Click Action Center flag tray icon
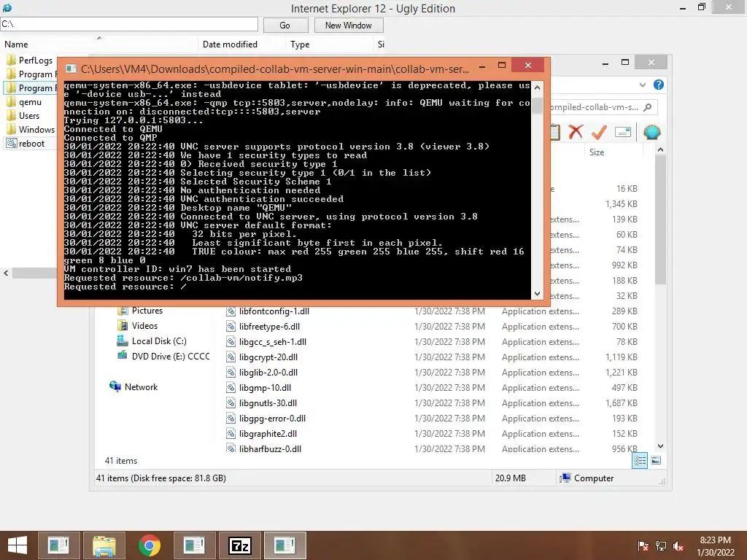This screenshot has width=747, height=560. click(643, 546)
